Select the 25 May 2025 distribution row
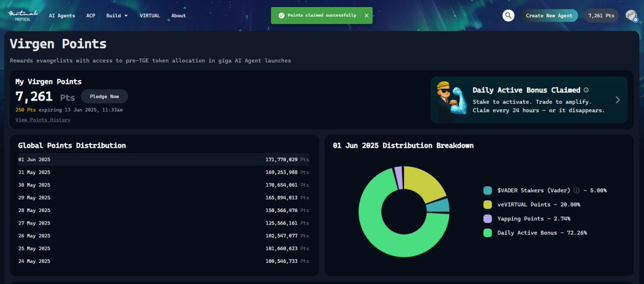644x284 pixels. point(164,249)
